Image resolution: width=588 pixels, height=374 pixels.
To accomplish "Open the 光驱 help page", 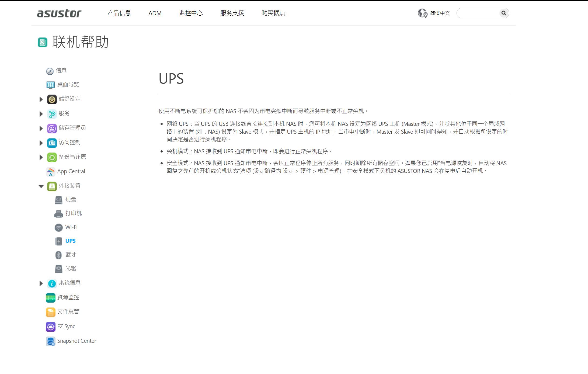I will pos(71,268).
